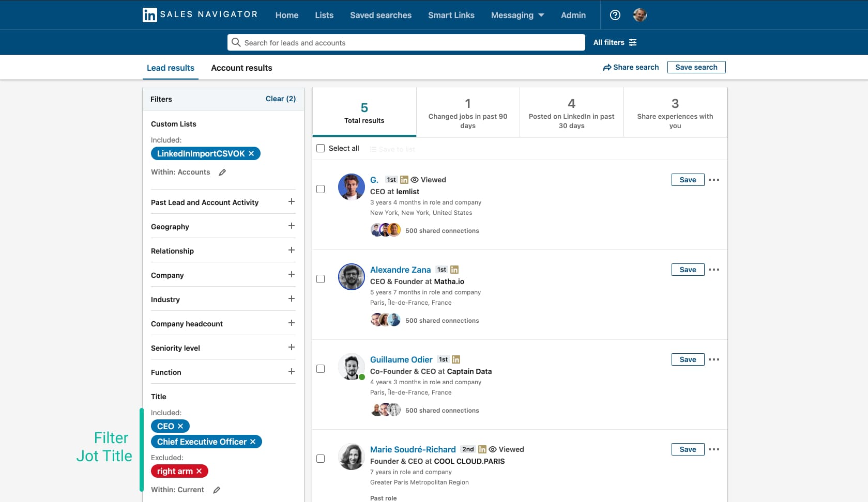Click LinkedIn badge beside Guillaume Odier
The height and width of the screenshot is (502, 868).
(x=456, y=359)
